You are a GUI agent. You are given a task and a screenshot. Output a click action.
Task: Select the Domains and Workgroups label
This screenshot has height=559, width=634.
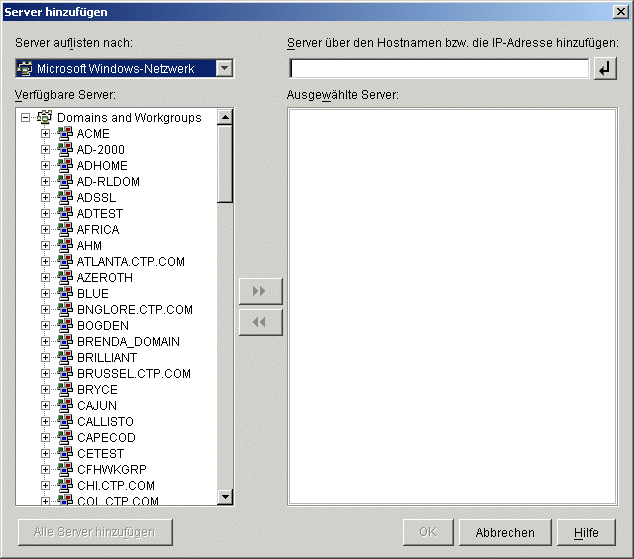point(129,118)
